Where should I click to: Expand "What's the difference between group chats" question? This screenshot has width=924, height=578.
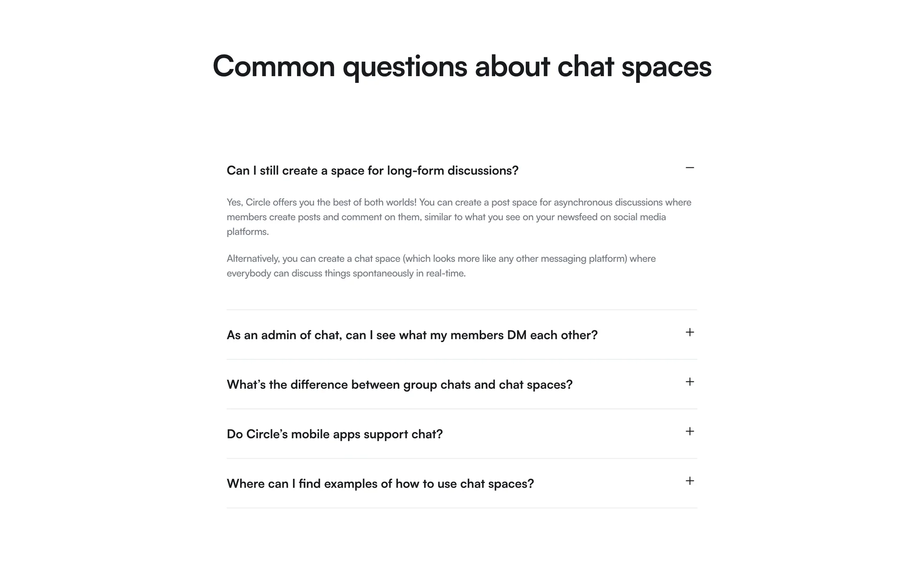tap(399, 385)
